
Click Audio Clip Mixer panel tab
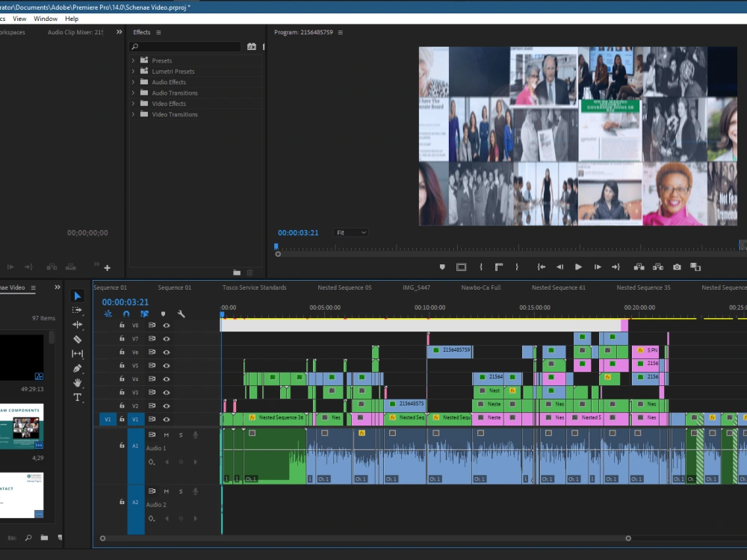75,32
